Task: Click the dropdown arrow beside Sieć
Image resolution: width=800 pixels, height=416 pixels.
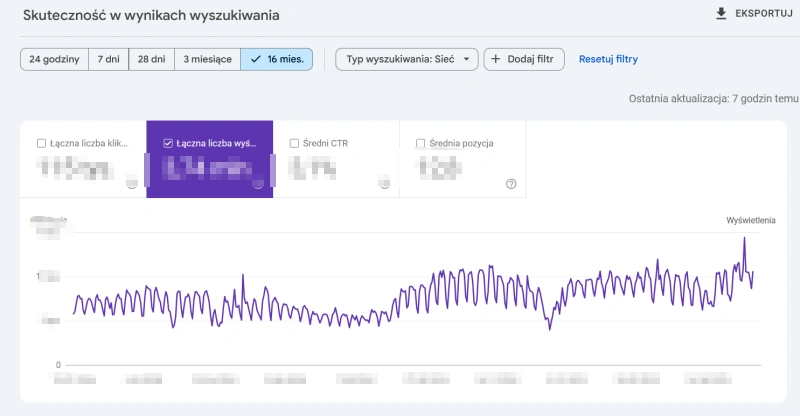Action: [466, 59]
